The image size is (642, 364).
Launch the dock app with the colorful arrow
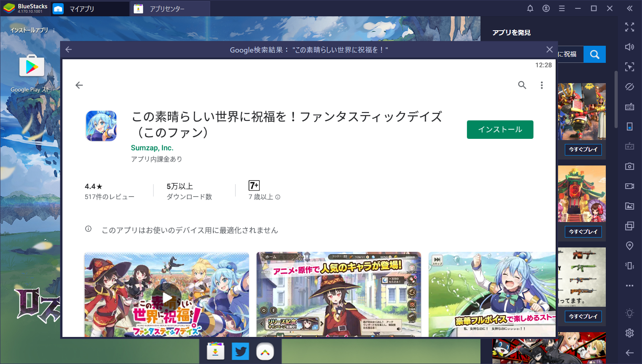(x=265, y=351)
